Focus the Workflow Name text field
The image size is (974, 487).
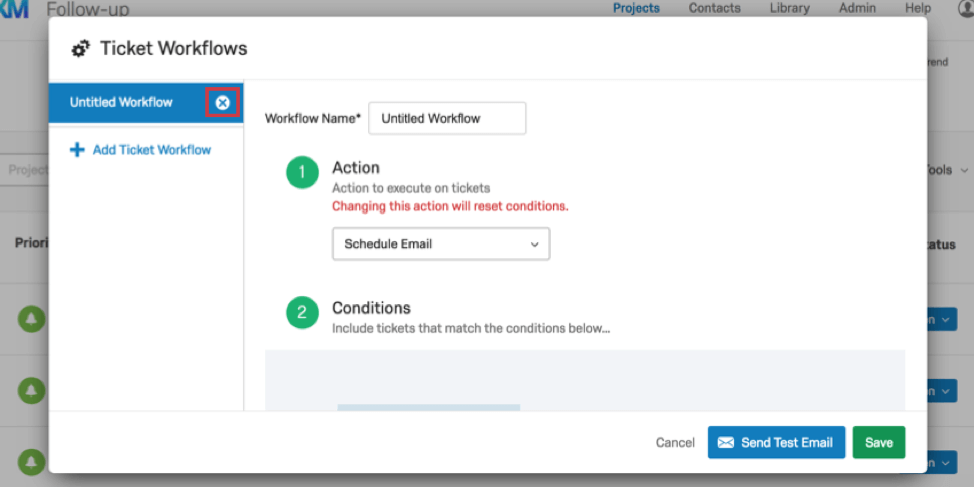click(447, 118)
